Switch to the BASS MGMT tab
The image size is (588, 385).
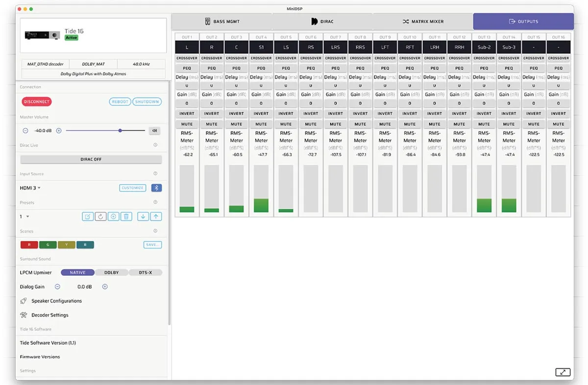click(222, 22)
